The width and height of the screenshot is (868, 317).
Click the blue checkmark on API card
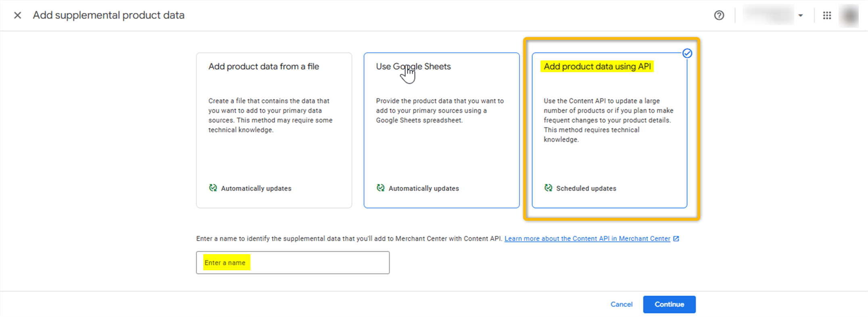(687, 53)
